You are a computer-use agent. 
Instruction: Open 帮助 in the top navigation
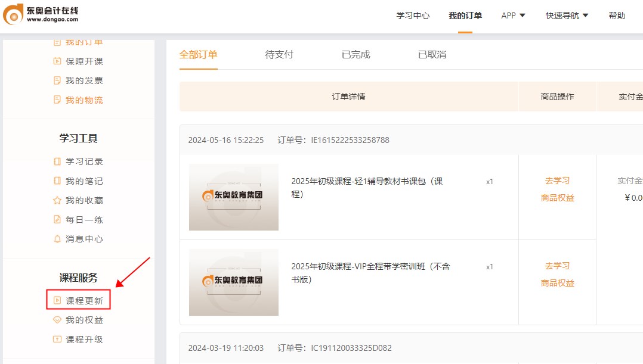(x=617, y=16)
